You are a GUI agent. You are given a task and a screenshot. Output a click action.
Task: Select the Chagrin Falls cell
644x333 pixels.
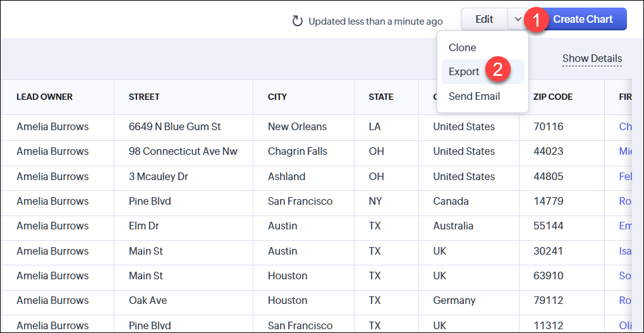coord(300,151)
